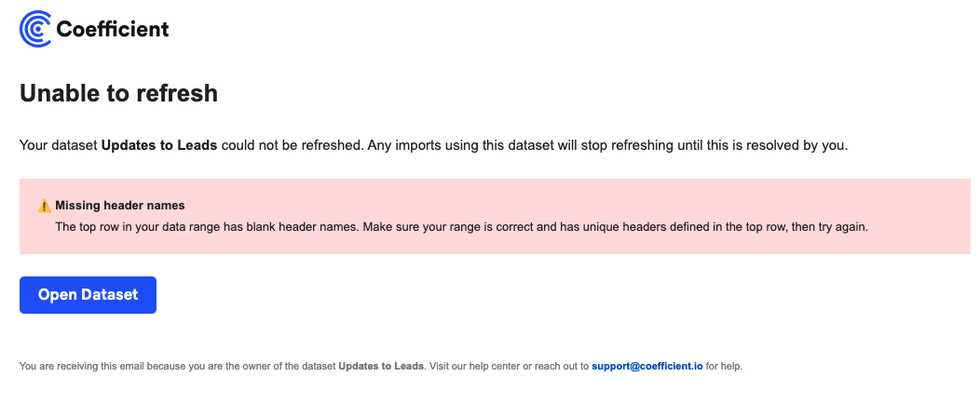Click the "Missing header names" error title

tap(120, 206)
